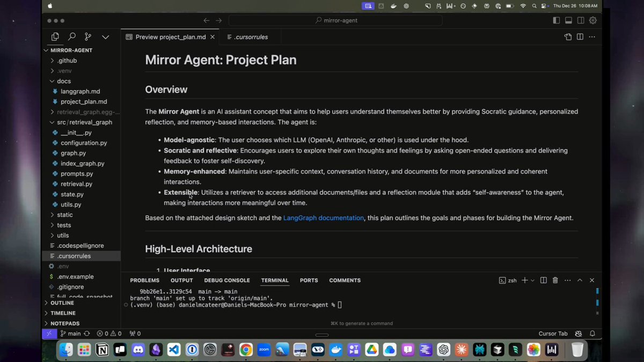Switch to the COMMENTS panel tab

[x=345, y=280]
